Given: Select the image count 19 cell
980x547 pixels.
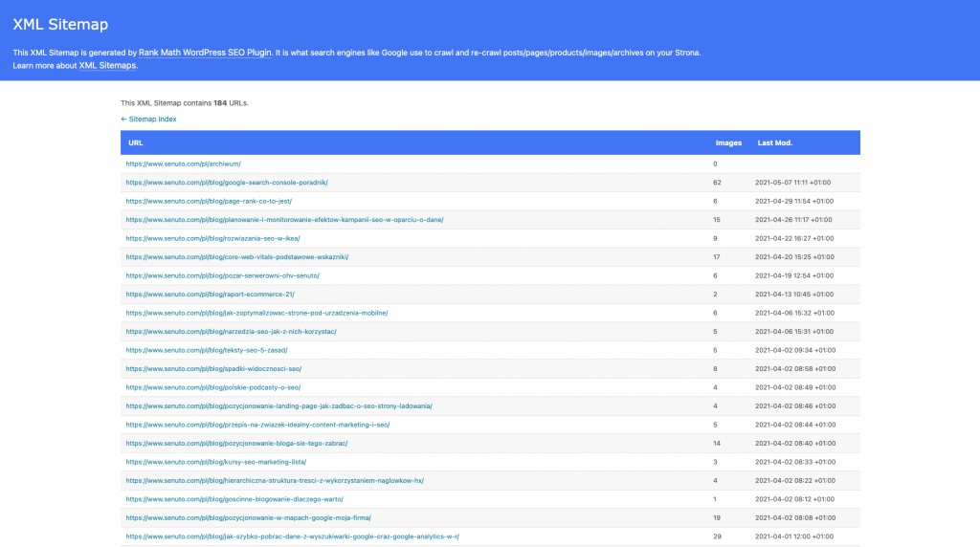Looking at the screenshot, I should [x=717, y=518].
